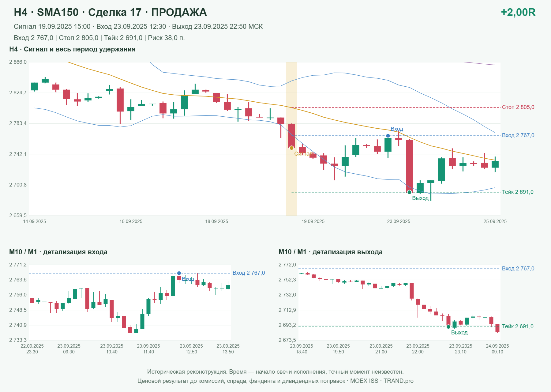Click the "2 771,2" label on the entry detail axis
The height and width of the screenshot is (392, 551).
[x=18, y=265]
